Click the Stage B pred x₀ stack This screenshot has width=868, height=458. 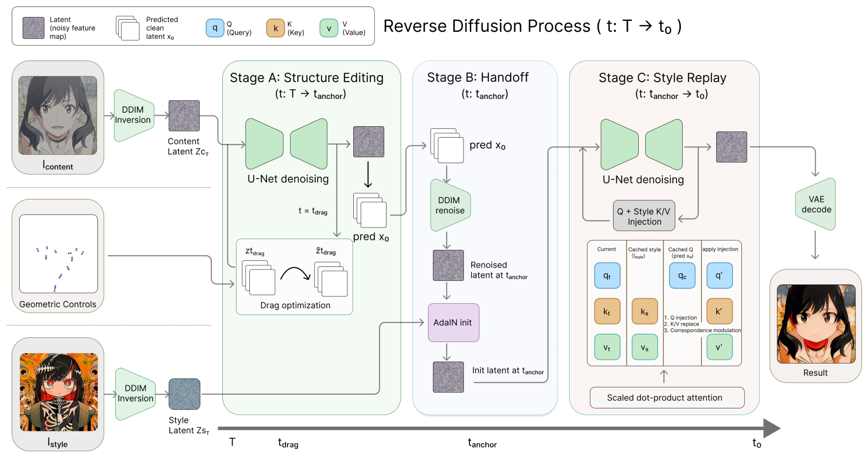[447, 145]
